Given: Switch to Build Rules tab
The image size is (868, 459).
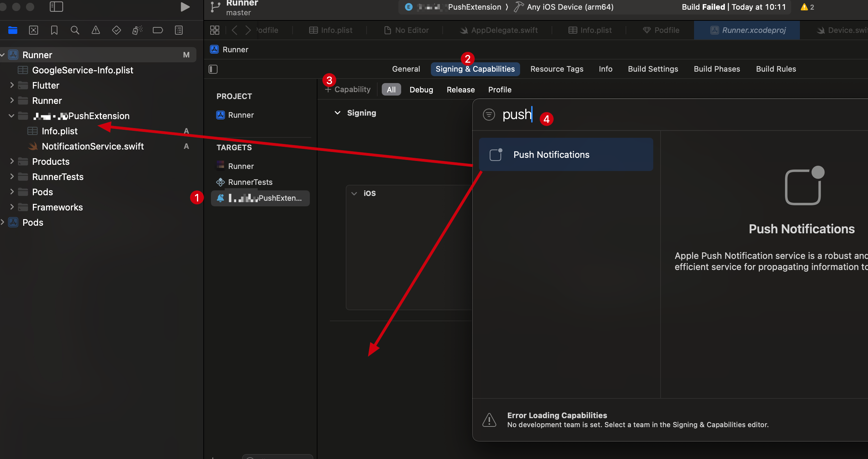Looking at the screenshot, I should coord(776,69).
